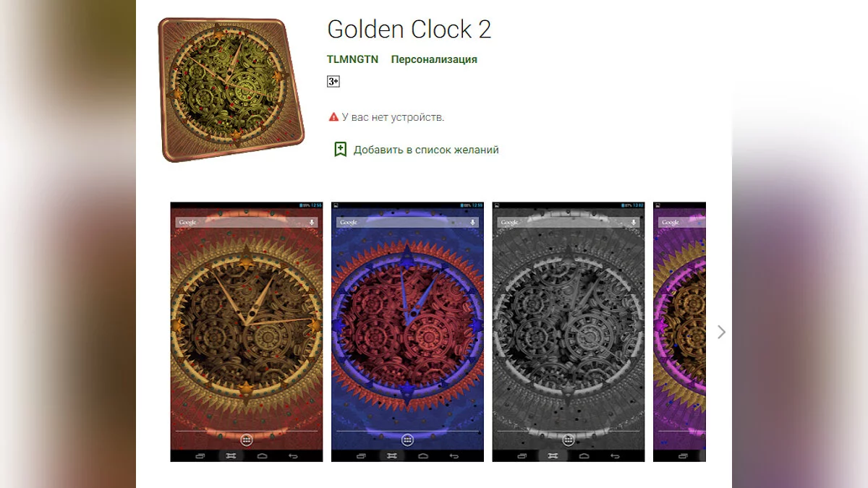
Task: Click the 3+ age rating badge
Action: click(333, 82)
